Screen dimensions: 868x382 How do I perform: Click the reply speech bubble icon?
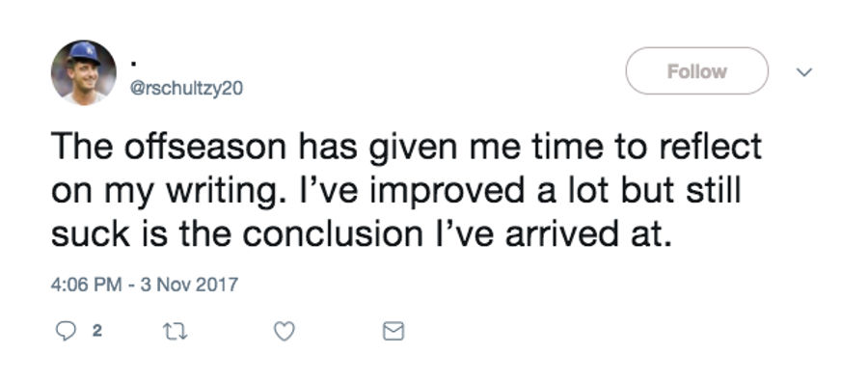67,332
